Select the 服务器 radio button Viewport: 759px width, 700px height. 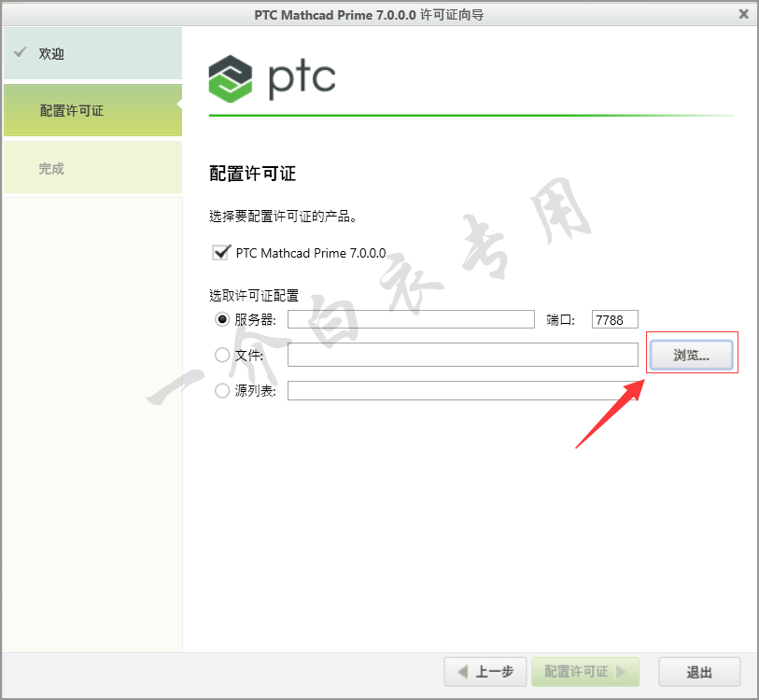(222, 319)
